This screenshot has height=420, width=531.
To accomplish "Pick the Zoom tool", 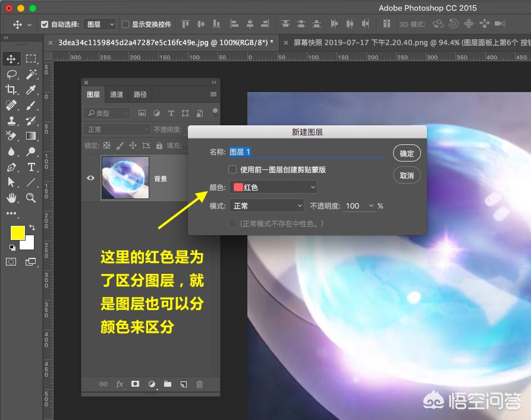I will tap(31, 198).
